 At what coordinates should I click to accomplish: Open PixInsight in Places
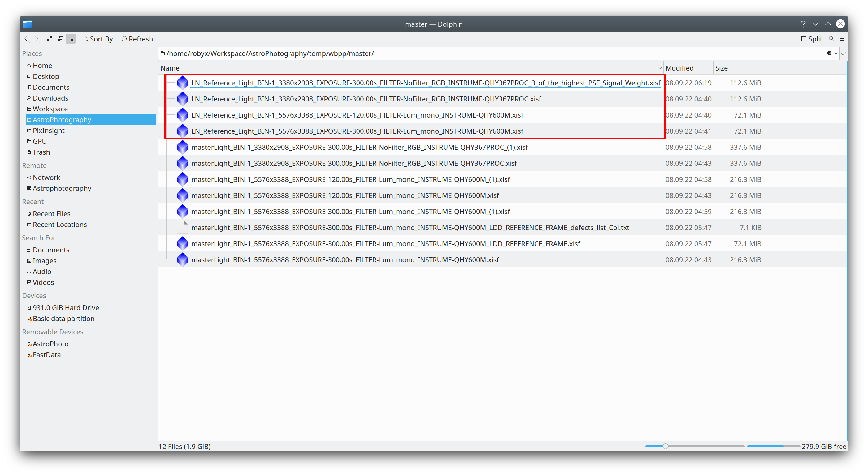click(49, 131)
